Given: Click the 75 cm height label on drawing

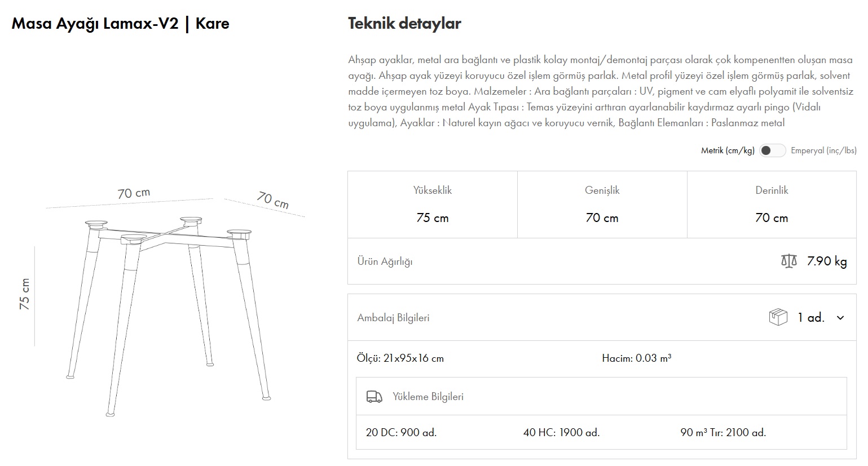Looking at the screenshot, I should click(x=25, y=294).
